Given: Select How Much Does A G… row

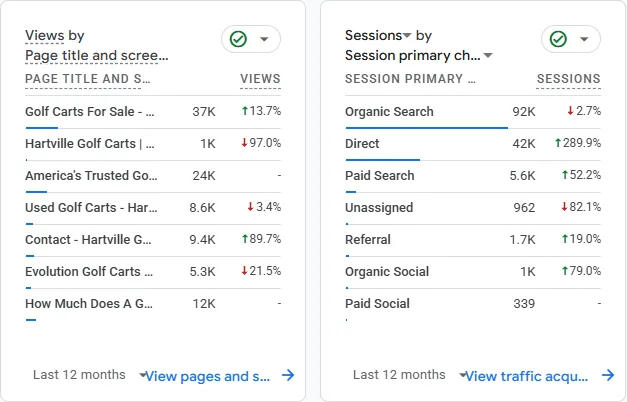Looking at the screenshot, I should 153,304.
